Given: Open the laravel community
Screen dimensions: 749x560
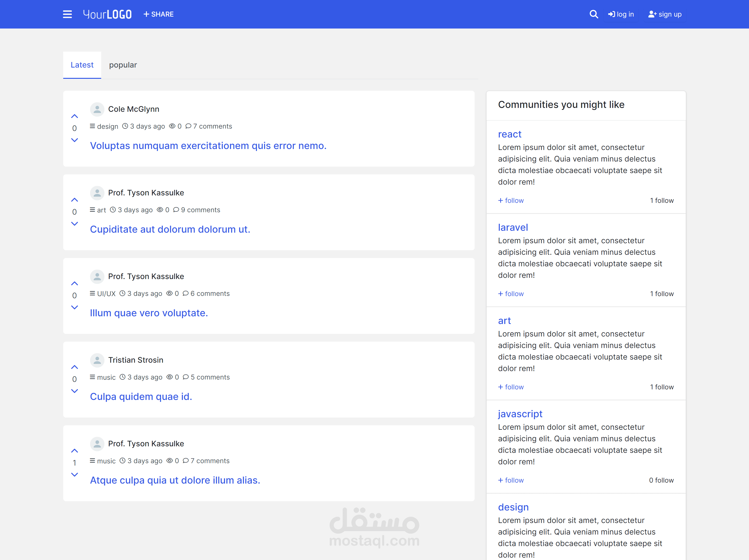Looking at the screenshot, I should pyautogui.click(x=513, y=228).
